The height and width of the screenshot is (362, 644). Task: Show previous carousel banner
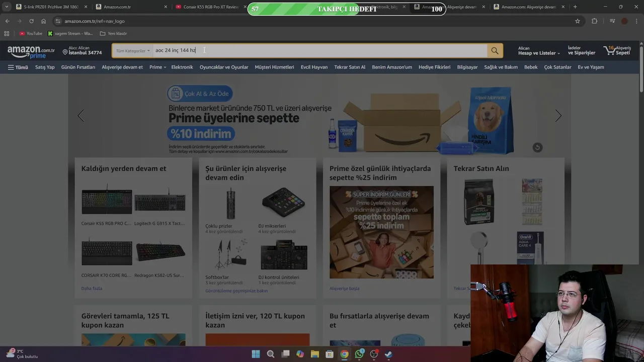pos(80,116)
